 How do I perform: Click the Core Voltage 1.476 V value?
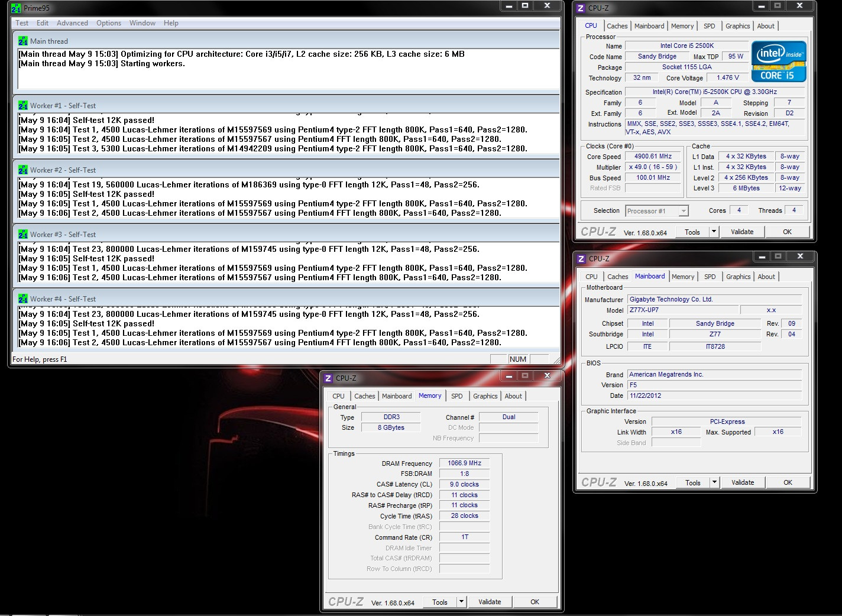tap(728, 77)
